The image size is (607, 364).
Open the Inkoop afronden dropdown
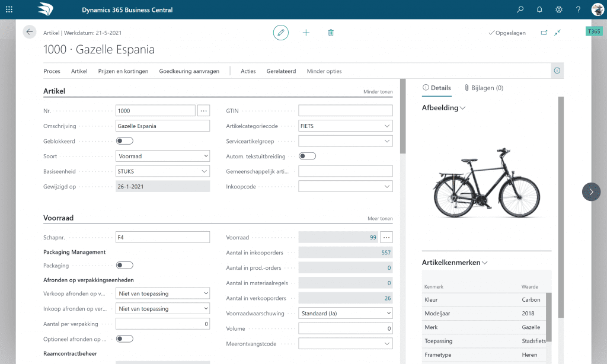pyautogui.click(x=162, y=309)
